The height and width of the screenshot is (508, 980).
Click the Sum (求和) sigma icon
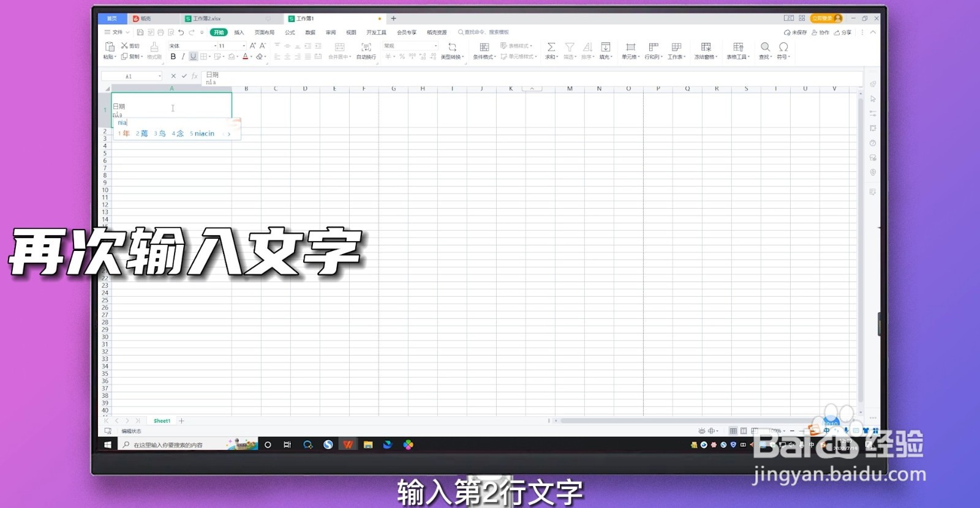click(x=551, y=47)
